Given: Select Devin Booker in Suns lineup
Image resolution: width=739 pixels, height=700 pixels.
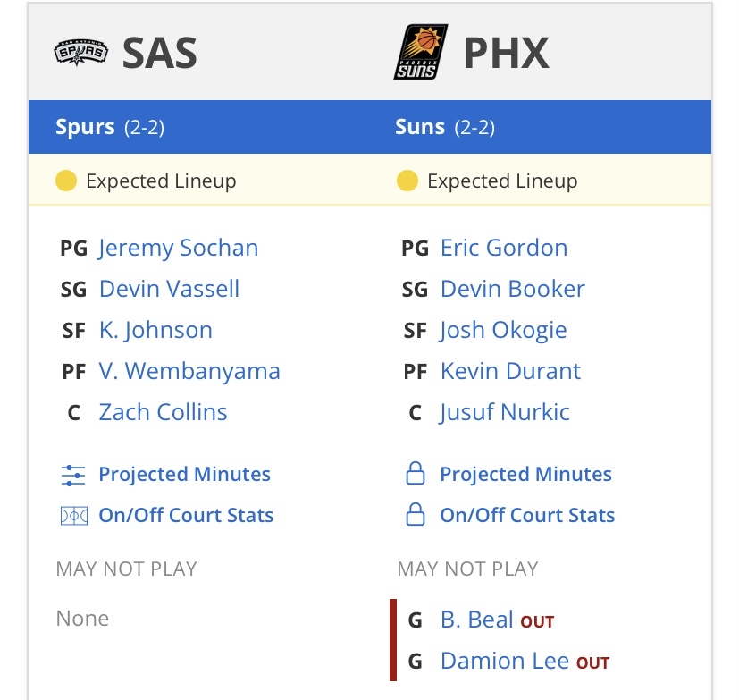Looking at the screenshot, I should click(x=512, y=289).
